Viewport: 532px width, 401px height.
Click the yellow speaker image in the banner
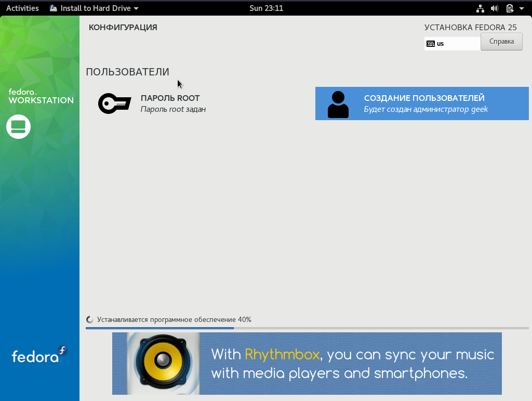tap(161, 363)
